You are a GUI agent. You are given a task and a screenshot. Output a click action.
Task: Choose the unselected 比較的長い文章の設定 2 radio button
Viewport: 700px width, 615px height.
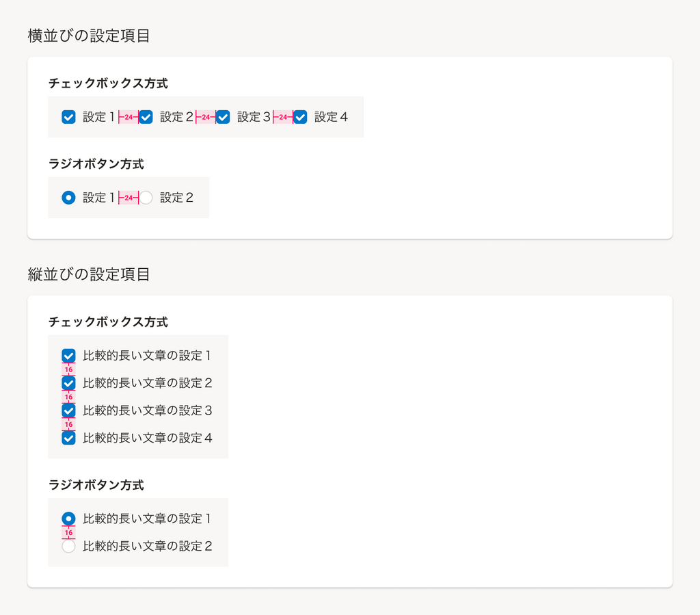pyautogui.click(x=68, y=546)
